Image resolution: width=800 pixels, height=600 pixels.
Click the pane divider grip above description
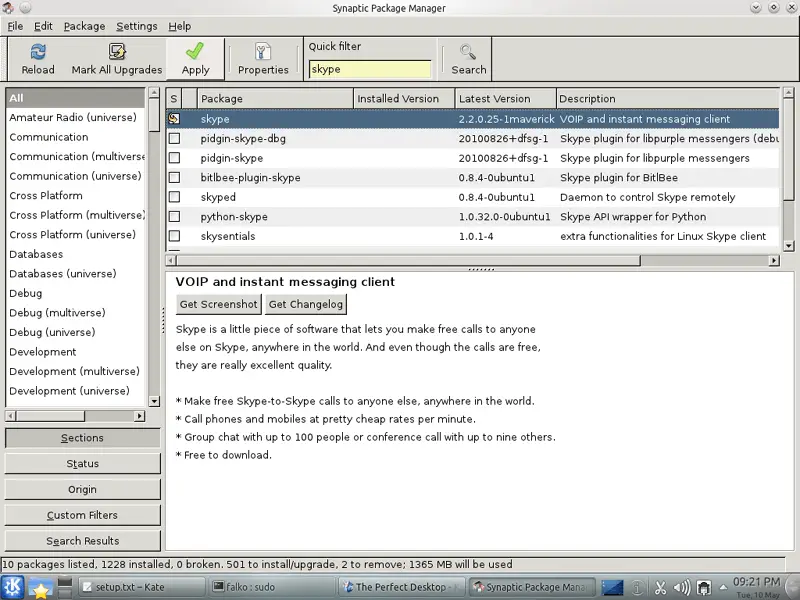(481, 269)
